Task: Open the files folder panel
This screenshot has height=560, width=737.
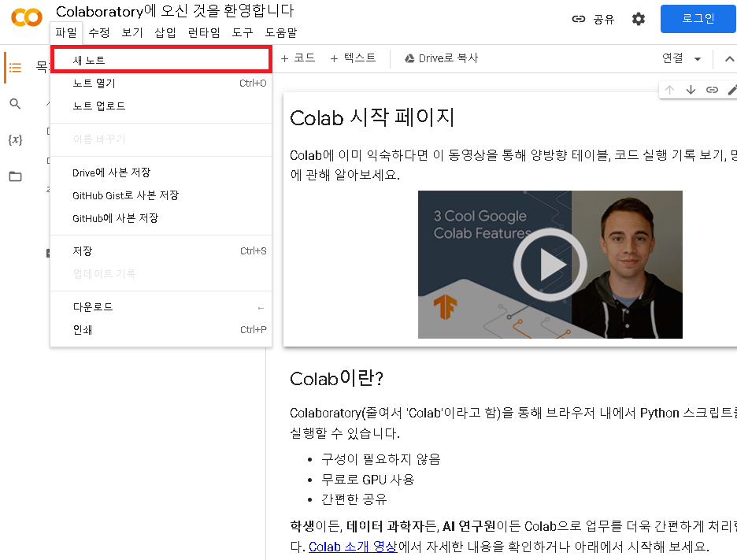Action: 14,176
